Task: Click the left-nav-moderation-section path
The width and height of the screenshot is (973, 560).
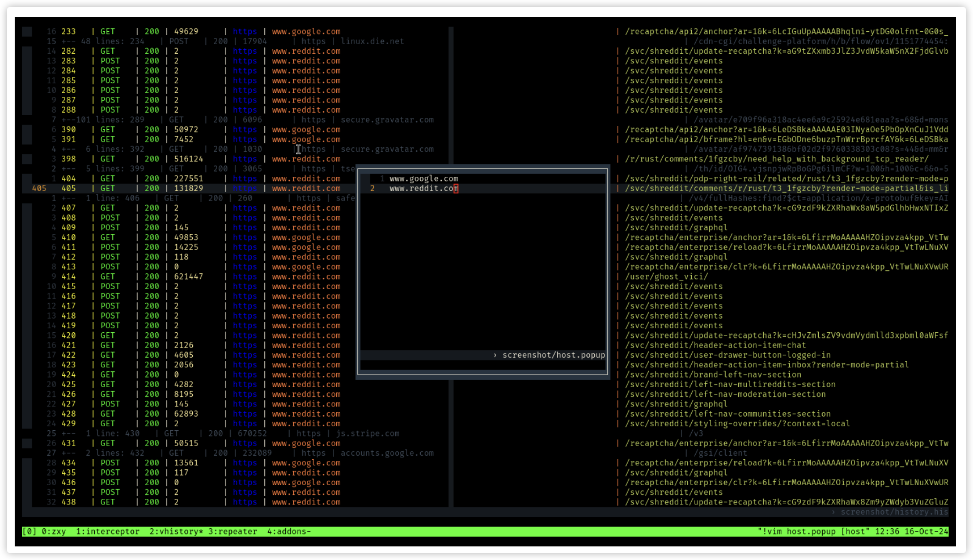Action: tap(725, 394)
